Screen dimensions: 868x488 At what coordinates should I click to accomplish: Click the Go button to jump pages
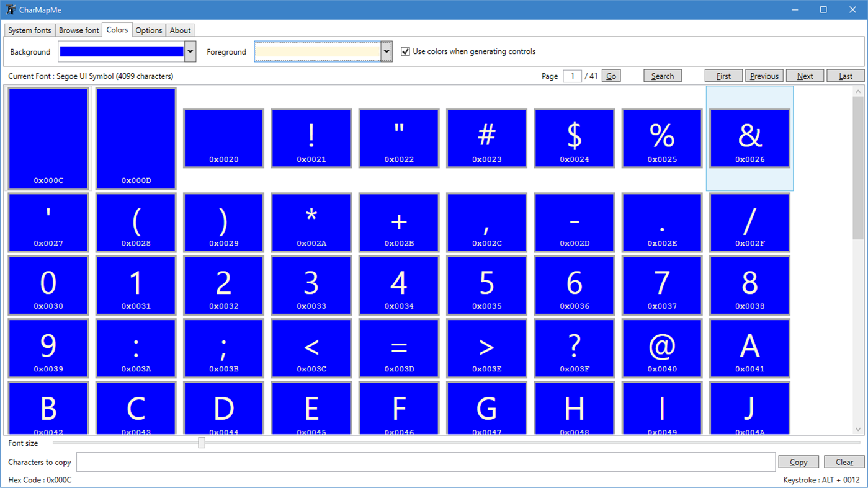click(x=611, y=76)
